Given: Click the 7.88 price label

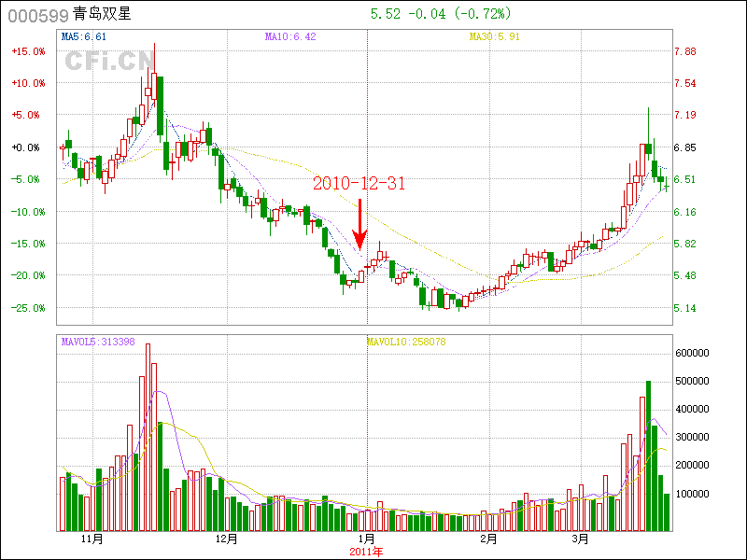Looking at the screenshot, I should [x=685, y=51].
